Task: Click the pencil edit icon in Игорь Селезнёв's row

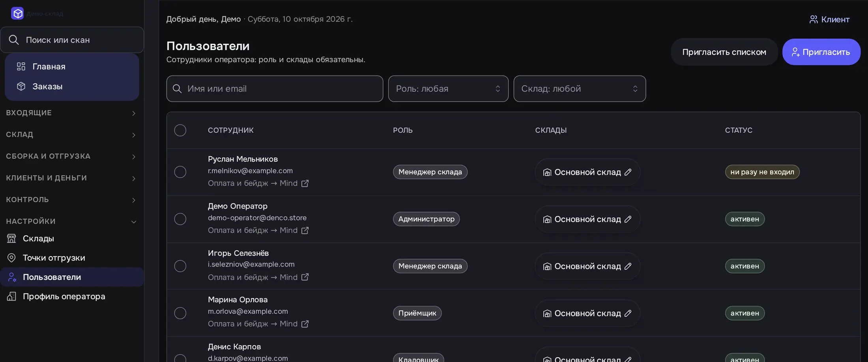Action: pos(628,266)
